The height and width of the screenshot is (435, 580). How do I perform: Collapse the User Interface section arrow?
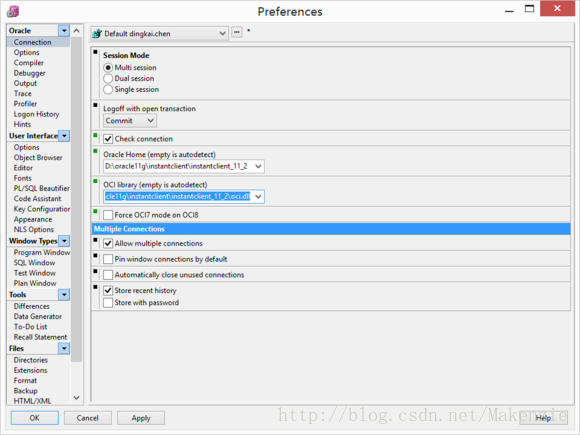click(64, 136)
